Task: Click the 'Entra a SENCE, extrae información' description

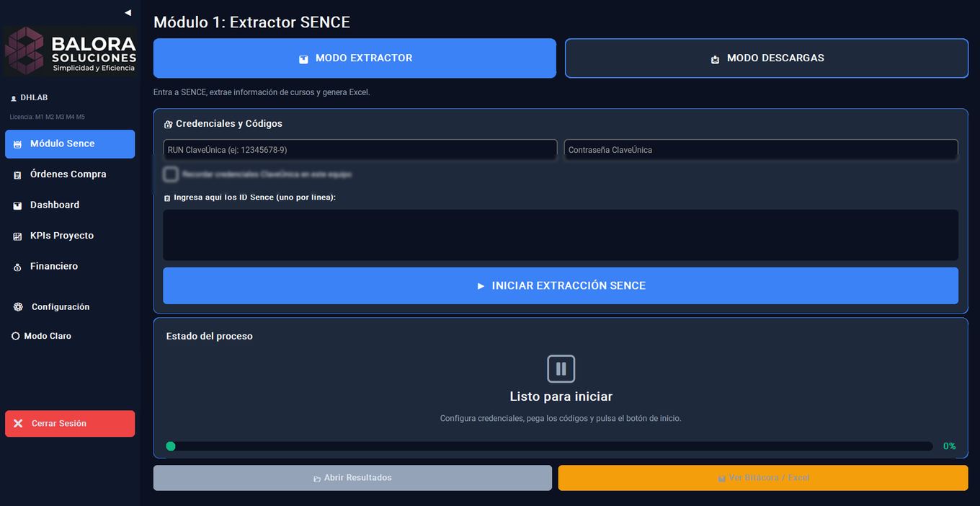Action: tap(262, 92)
